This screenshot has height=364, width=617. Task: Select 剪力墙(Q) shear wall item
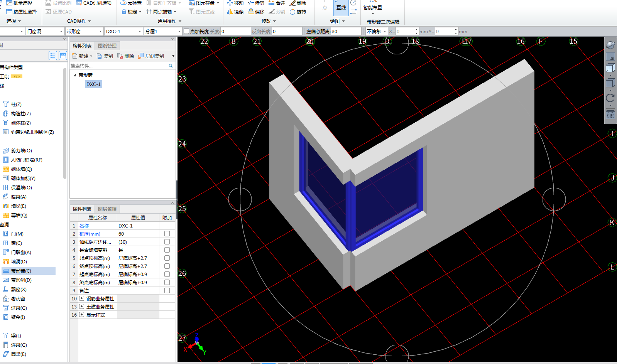(x=21, y=150)
